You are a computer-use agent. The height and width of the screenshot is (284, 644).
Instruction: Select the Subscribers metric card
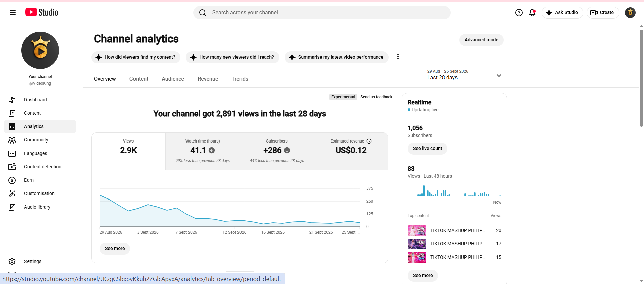[x=277, y=151]
